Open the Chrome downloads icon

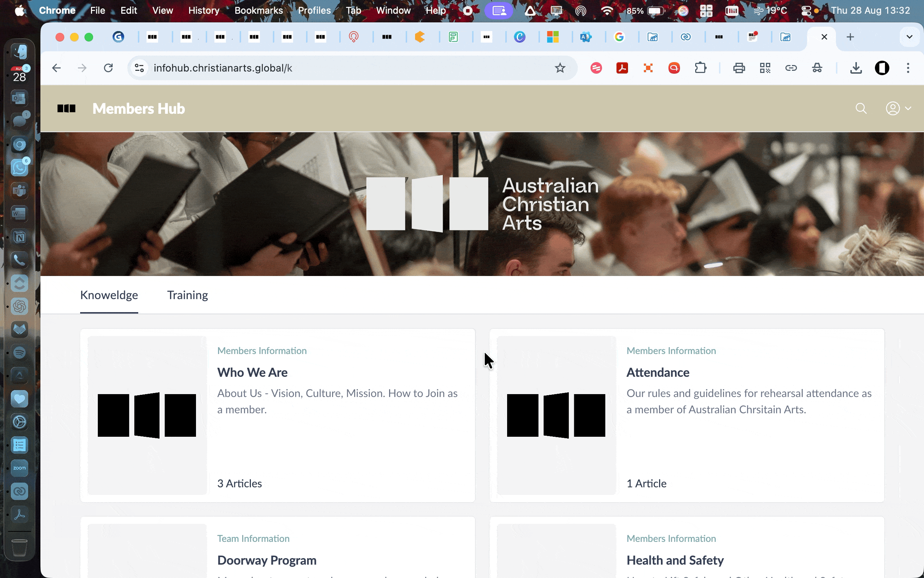click(x=856, y=68)
